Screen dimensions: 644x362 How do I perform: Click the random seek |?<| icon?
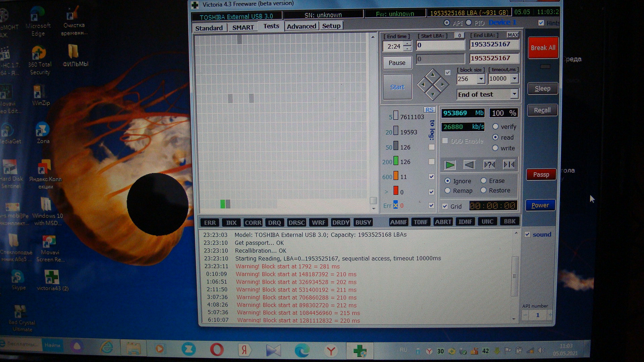489,165
